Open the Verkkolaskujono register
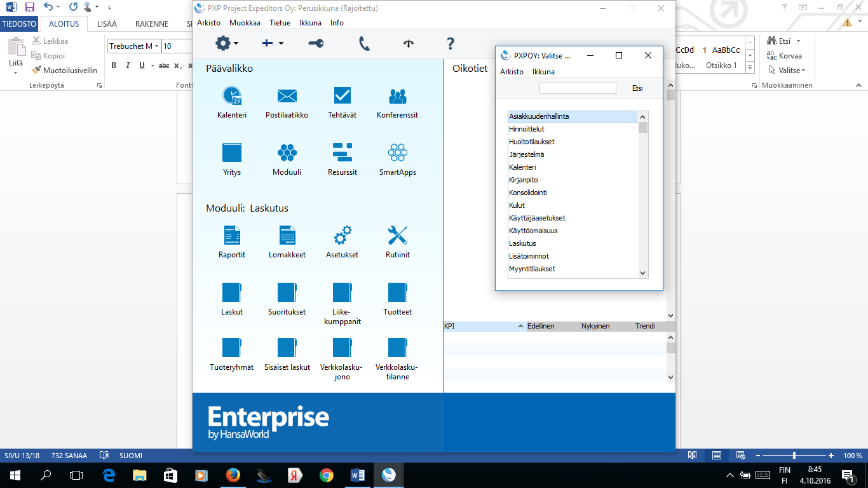This screenshot has height=488, width=868. pyautogui.click(x=342, y=348)
